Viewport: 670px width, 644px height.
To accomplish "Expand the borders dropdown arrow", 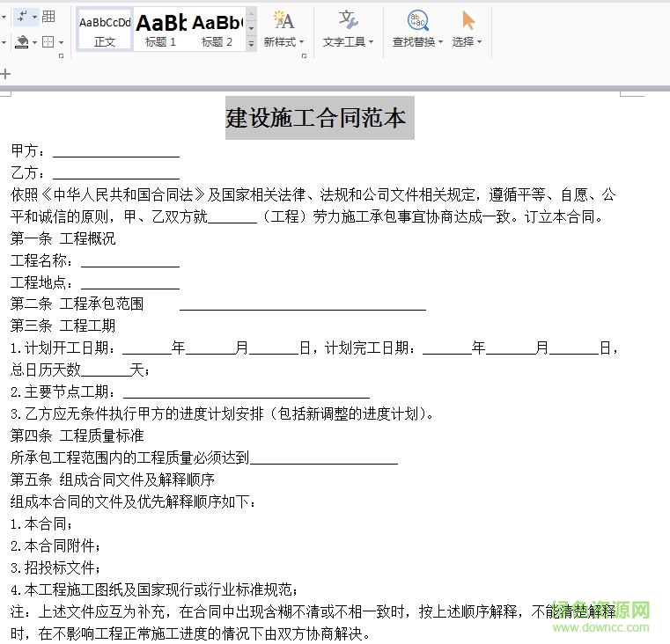I will 60,42.
